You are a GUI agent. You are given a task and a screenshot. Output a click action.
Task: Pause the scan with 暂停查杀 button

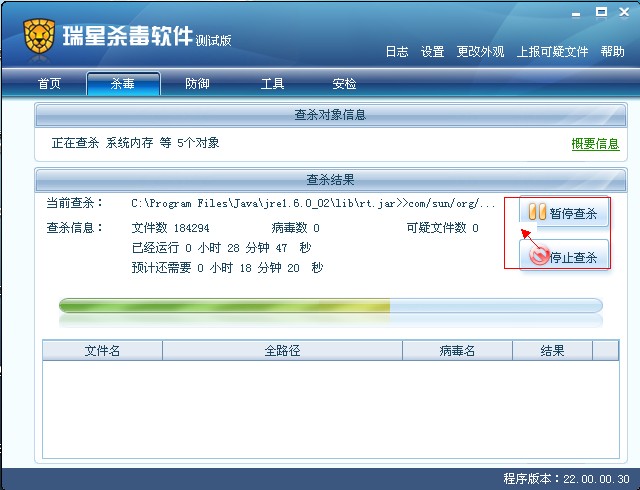point(564,213)
